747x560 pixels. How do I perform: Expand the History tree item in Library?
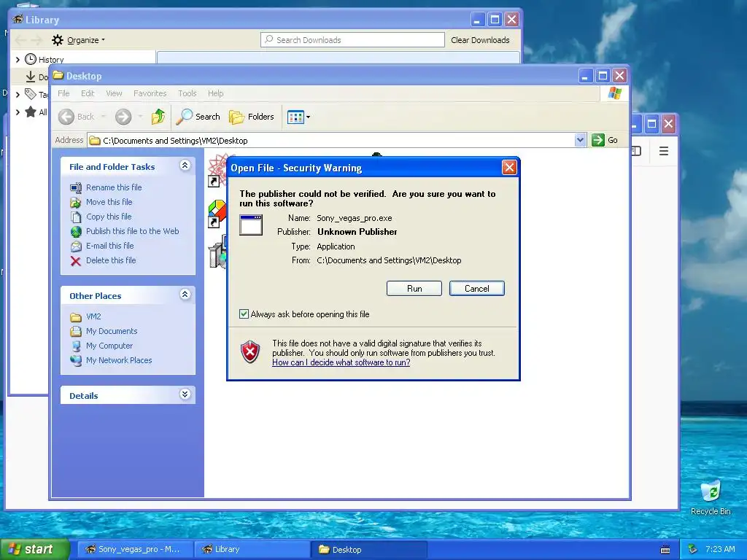pos(18,60)
